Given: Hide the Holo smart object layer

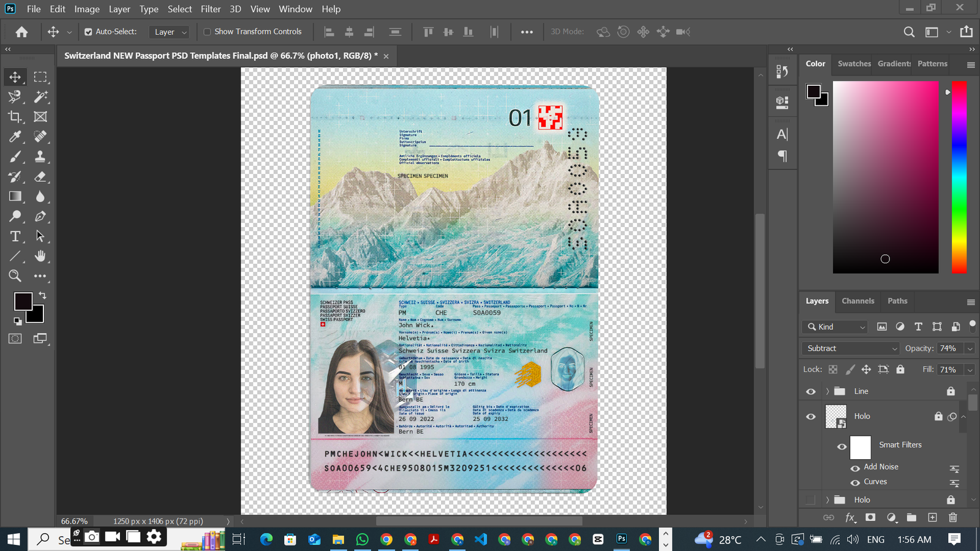Looking at the screenshot, I should pyautogui.click(x=811, y=416).
